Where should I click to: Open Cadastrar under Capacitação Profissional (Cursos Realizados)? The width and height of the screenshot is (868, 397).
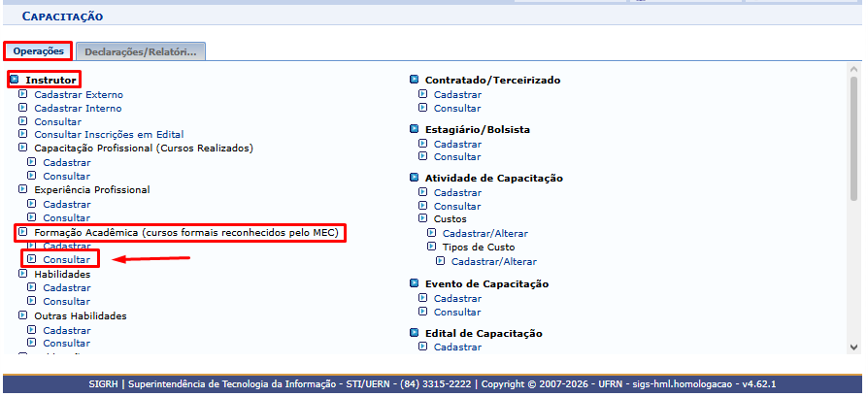67,163
